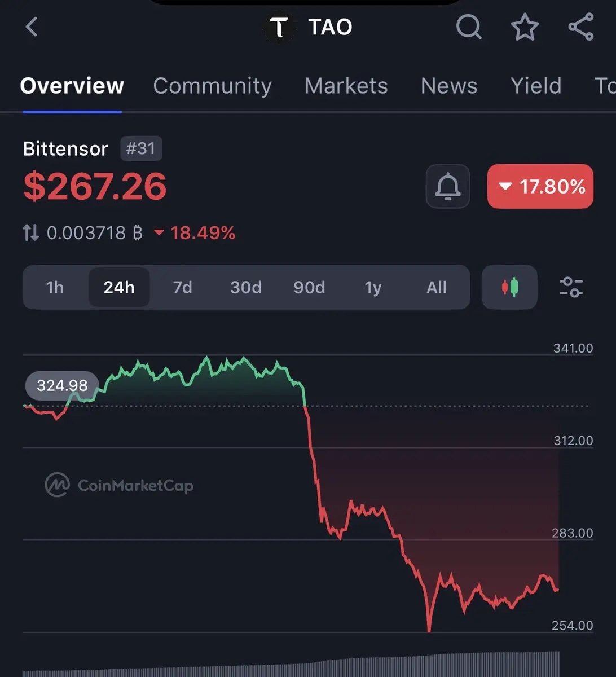The width and height of the screenshot is (616, 677).
Task: Tap the 254.00 axis label
Action: (572, 626)
